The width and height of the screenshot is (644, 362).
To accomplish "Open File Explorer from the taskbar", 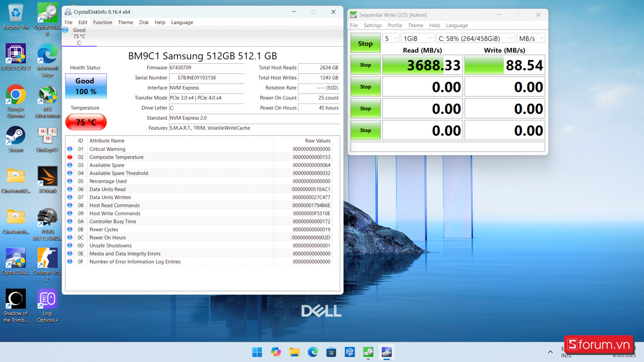I will tap(294, 352).
